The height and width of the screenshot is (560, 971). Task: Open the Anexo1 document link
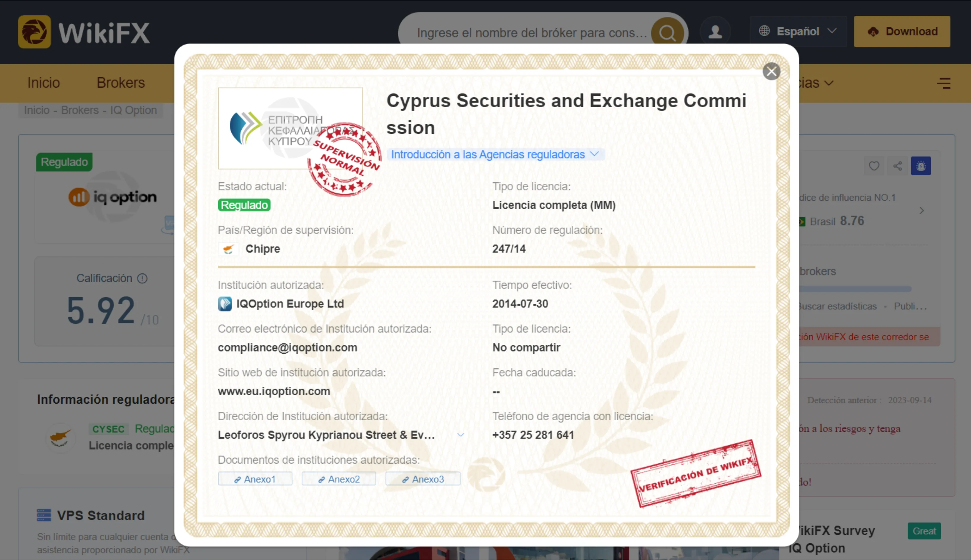[x=255, y=479]
